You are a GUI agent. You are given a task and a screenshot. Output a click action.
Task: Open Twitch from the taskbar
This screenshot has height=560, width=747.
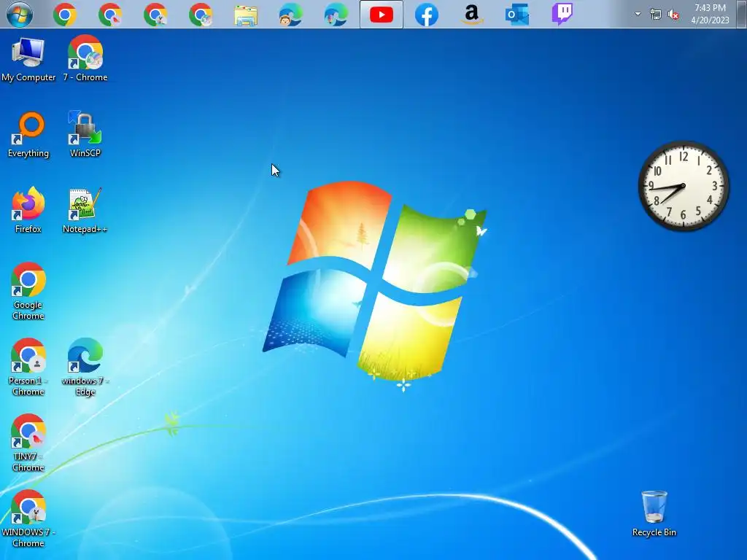click(x=562, y=15)
